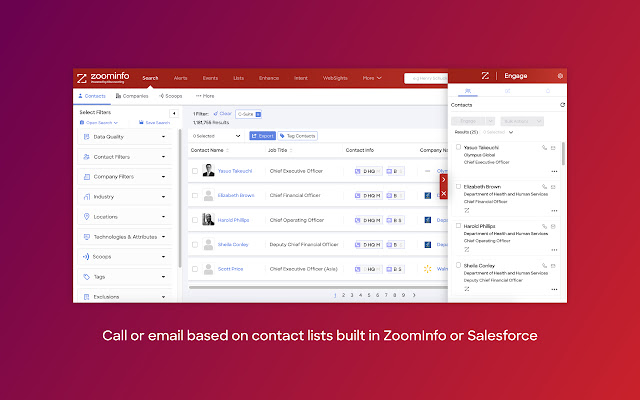Screen dimensions: 640x400
Task: Open Engage button dropdown arrow
Action: pos(491,121)
